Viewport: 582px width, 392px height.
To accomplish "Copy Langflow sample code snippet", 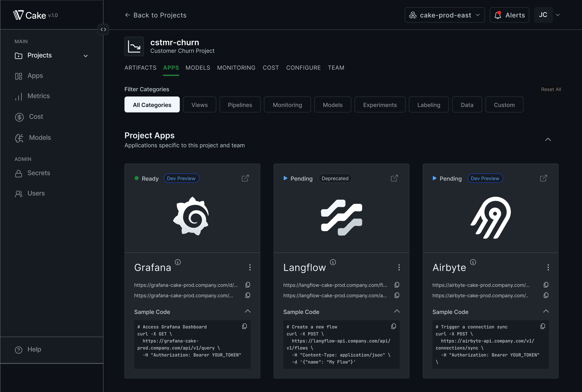I will coord(393,326).
